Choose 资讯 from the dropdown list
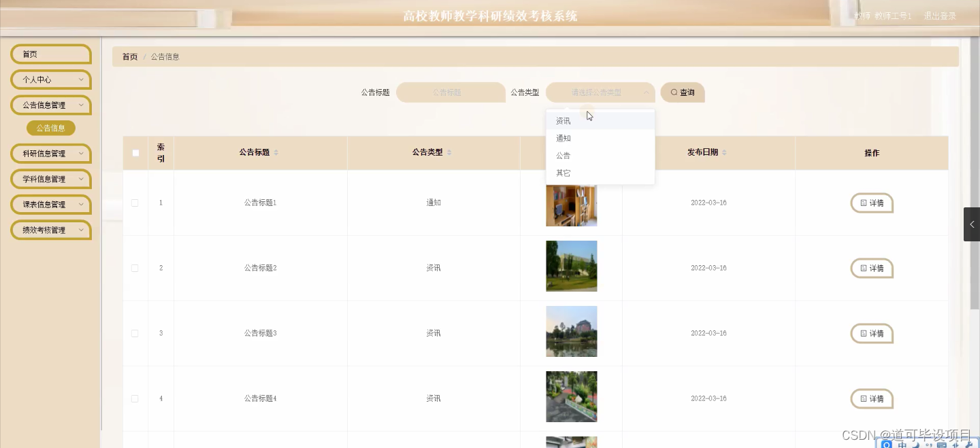This screenshot has height=448, width=980. [x=600, y=121]
